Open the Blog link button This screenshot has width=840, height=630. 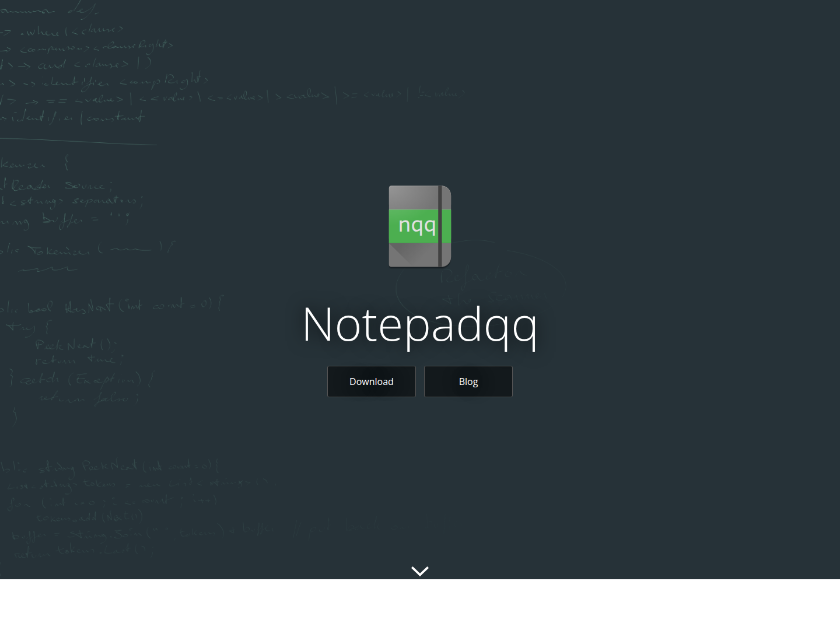click(x=468, y=381)
